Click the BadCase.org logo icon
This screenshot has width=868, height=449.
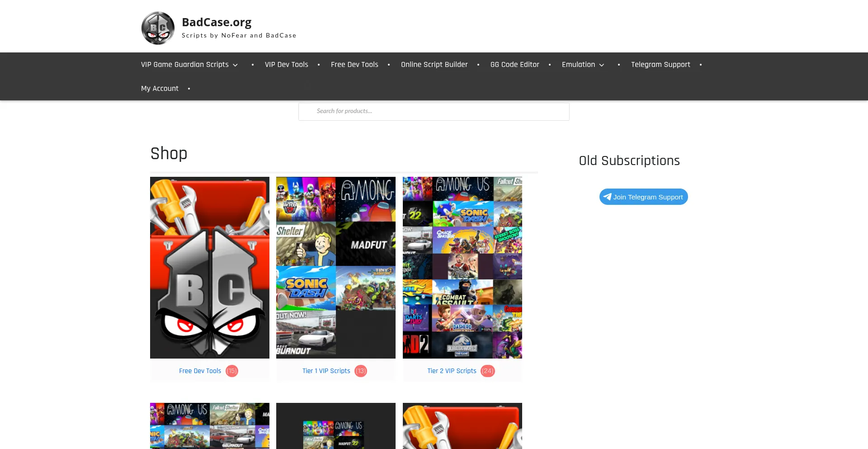(x=158, y=28)
